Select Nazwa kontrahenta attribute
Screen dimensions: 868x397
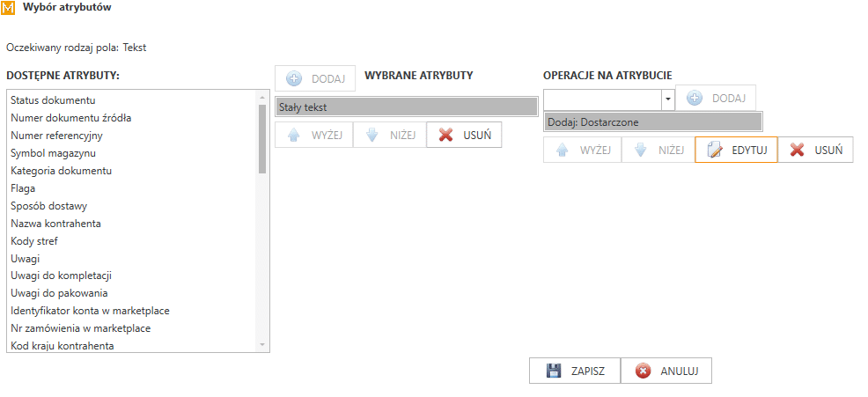pos(133,224)
